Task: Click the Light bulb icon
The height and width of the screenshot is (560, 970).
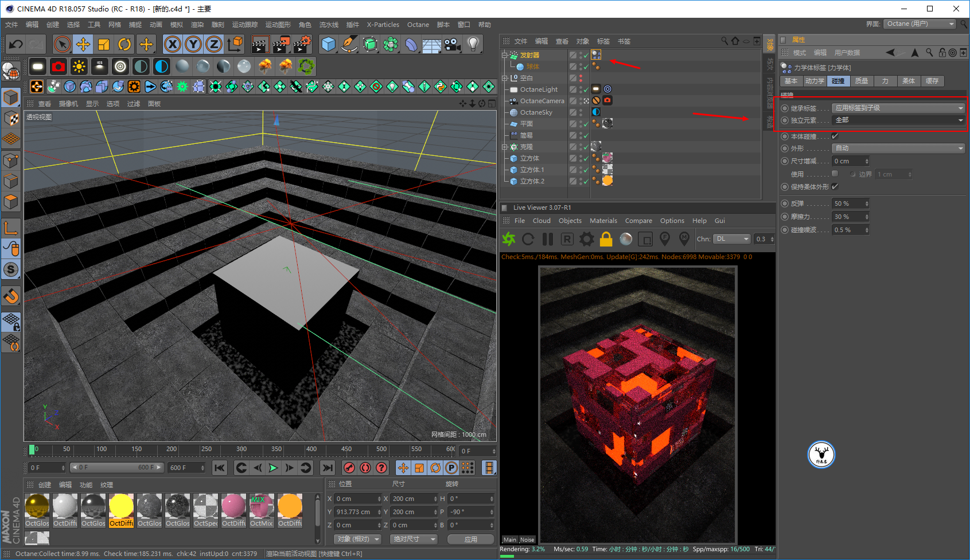Action: pos(473,44)
